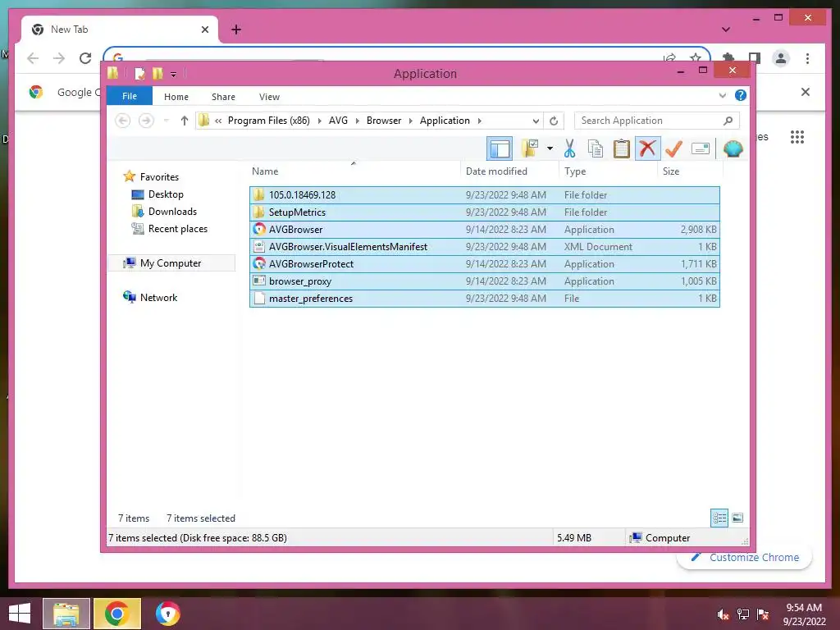Image resolution: width=840 pixels, height=630 pixels.
Task: Open the address bar history dropdown
Action: (x=535, y=121)
